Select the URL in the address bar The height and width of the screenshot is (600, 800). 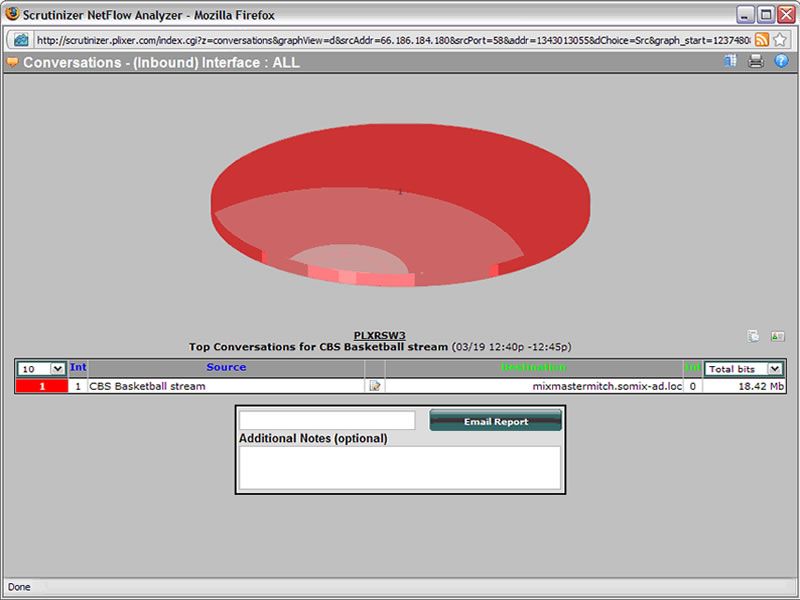[393, 40]
